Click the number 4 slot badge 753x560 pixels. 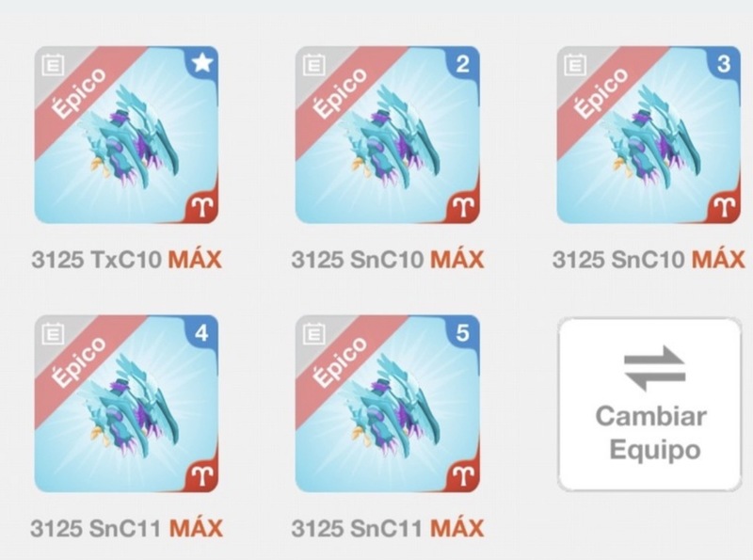click(202, 332)
